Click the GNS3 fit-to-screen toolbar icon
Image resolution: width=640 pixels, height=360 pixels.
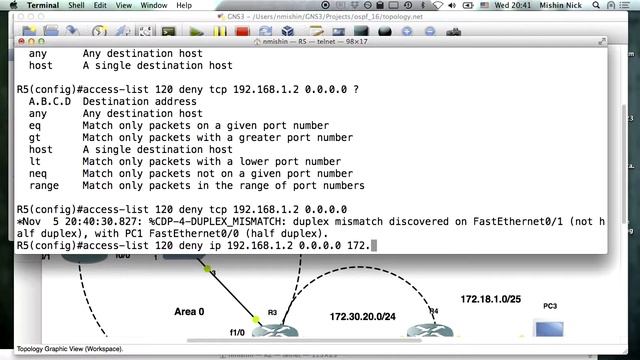click(x=145, y=31)
